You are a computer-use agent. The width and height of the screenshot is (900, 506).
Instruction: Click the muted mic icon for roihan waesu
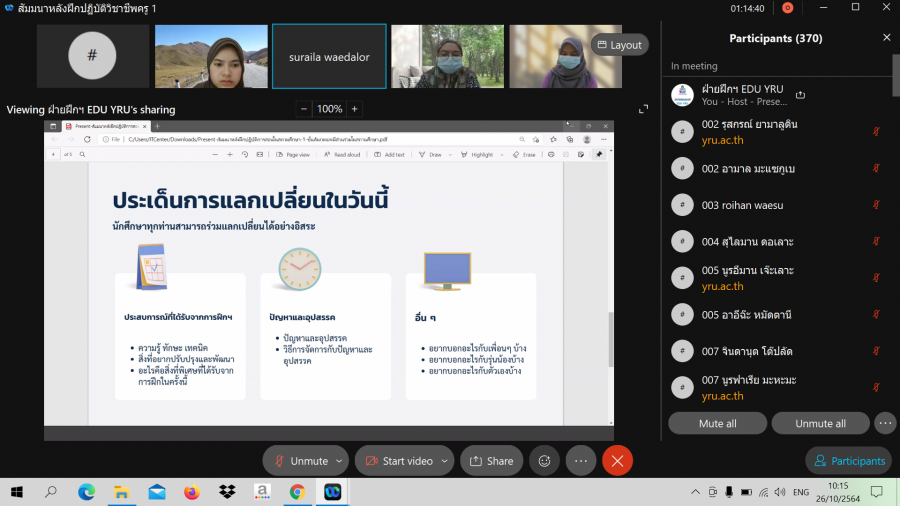[876, 204]
